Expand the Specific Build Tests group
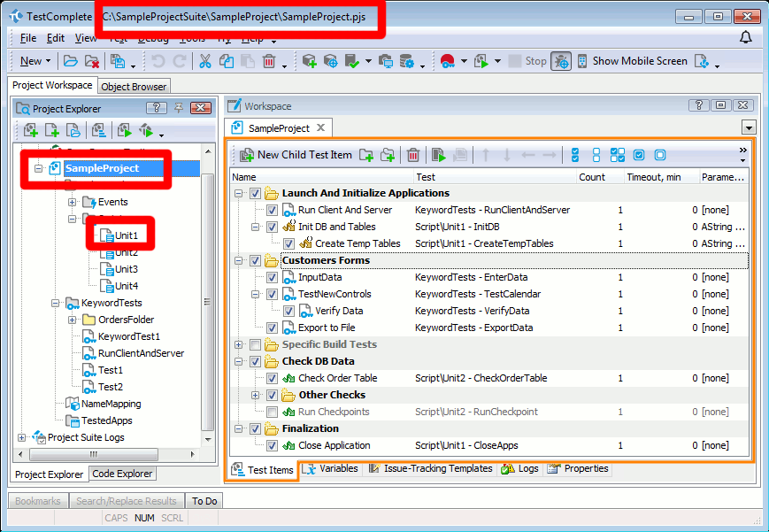Image resolution: width=769 pixels, height=532 pixels. coord(239,344)
